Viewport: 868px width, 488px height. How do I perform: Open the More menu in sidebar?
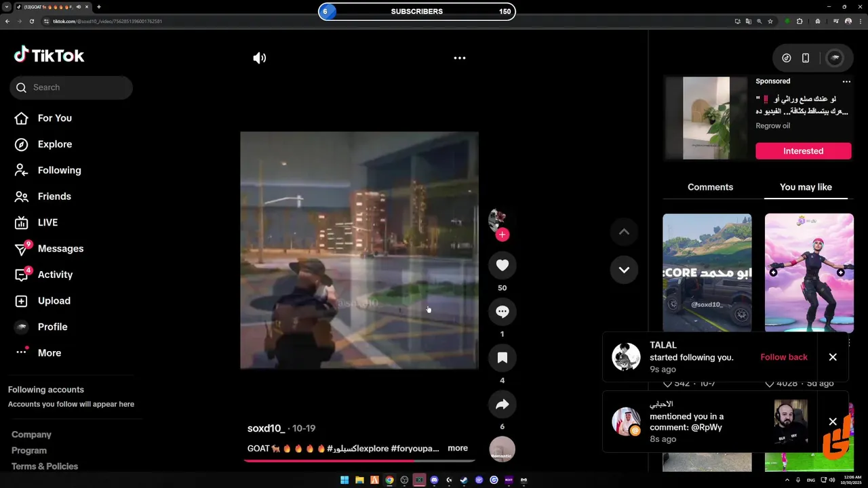coord(38,353)
